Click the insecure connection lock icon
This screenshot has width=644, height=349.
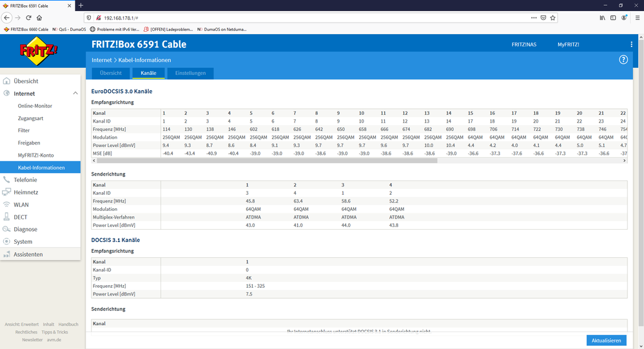(98, 17)
